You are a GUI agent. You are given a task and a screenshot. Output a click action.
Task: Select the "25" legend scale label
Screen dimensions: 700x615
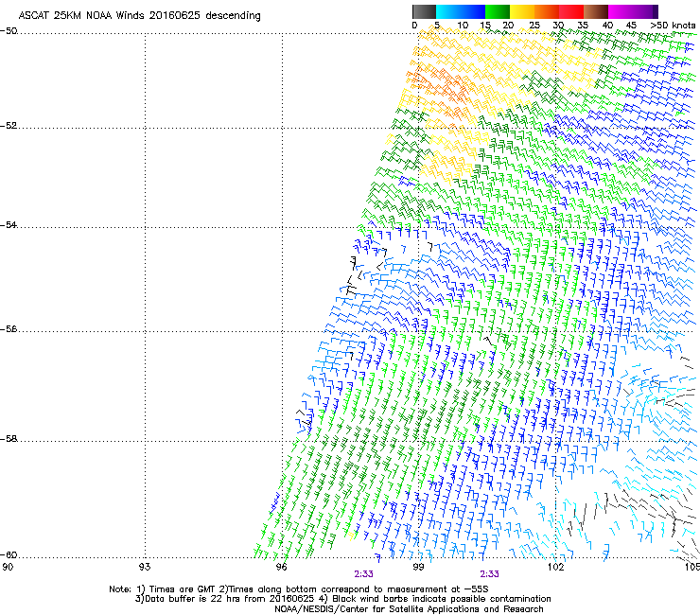534,26
